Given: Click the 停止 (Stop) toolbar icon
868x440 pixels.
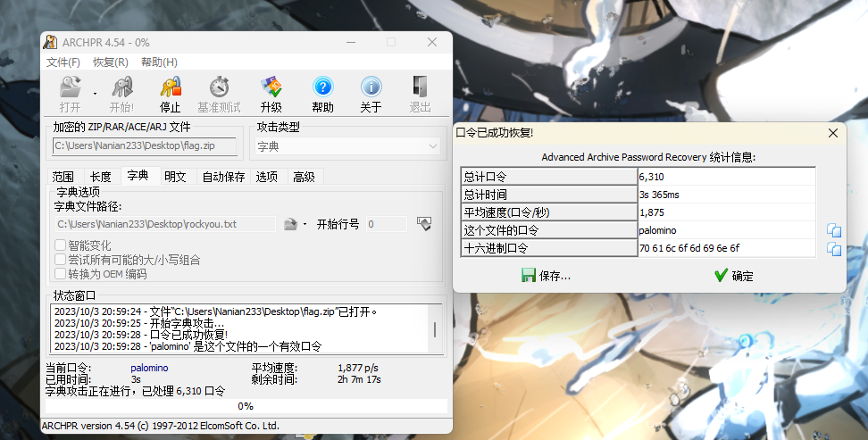Looking at the screenshot, I should click(x=171, y=87).
